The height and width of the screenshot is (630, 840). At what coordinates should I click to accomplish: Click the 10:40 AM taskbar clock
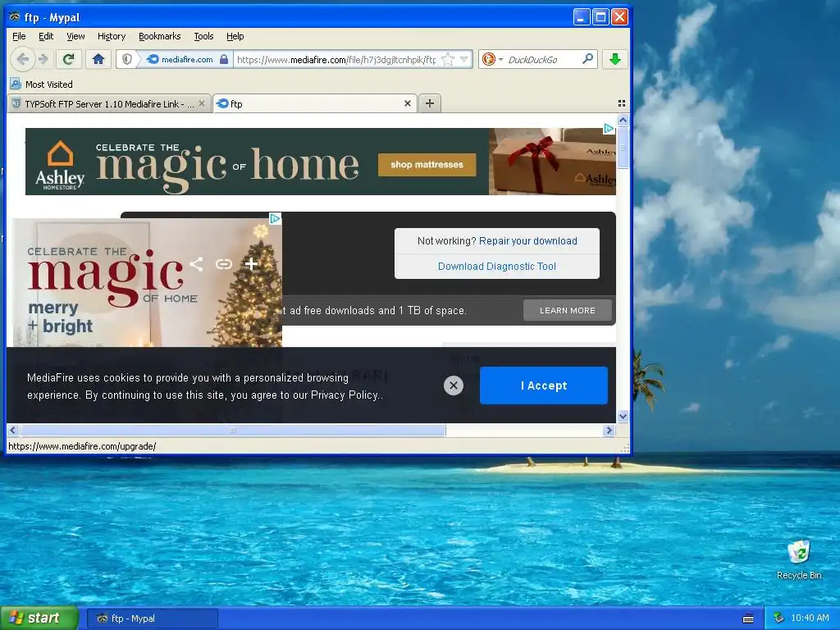(x=810, y=618)
